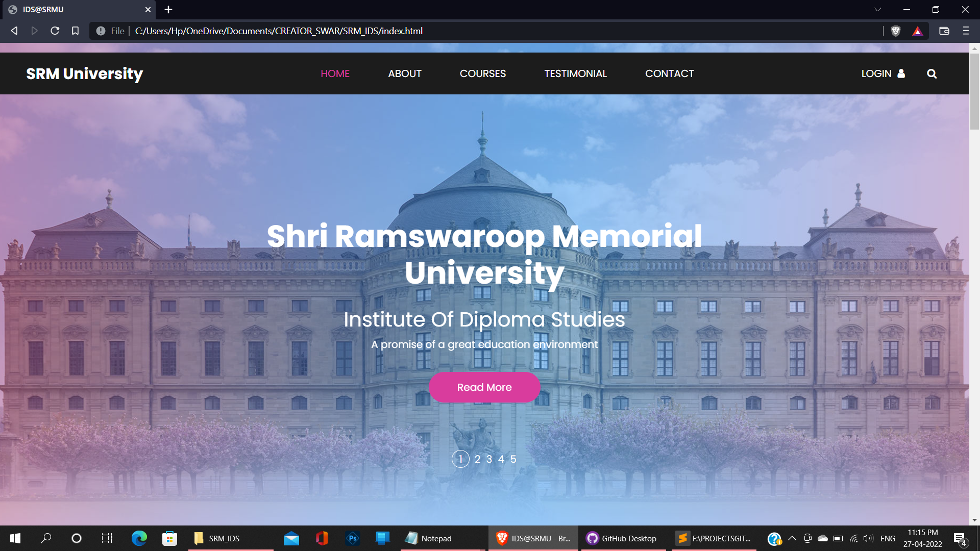Click the LOGIN link

point(876,73)
